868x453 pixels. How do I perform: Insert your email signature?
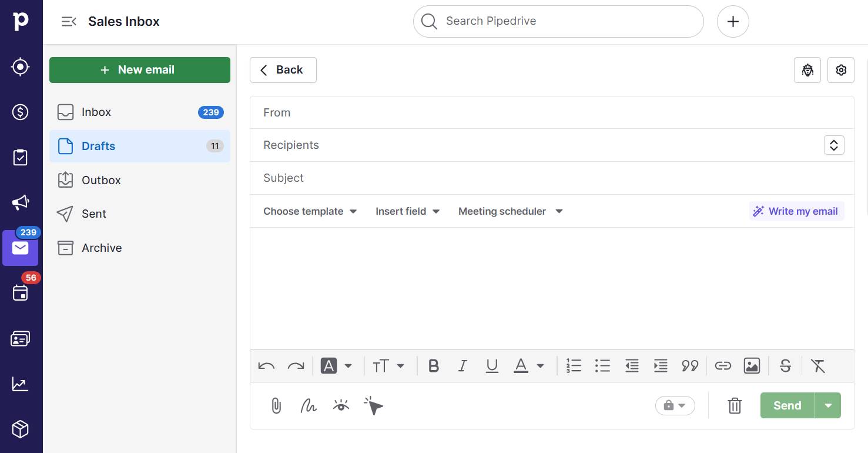[x=308, y=405]
